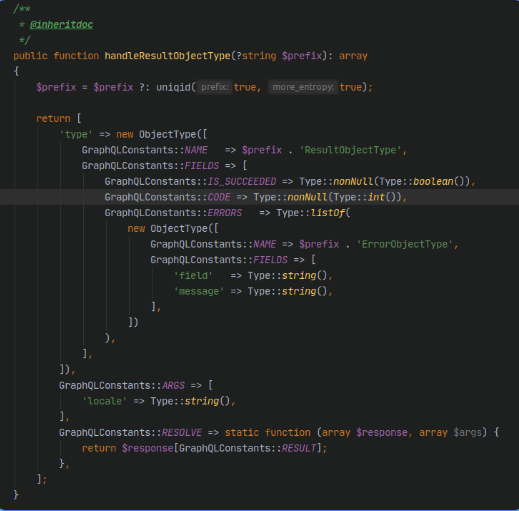
Task: Click the 'more_entropy:' inlay parameter hint
Action: (x=303, y=87)
